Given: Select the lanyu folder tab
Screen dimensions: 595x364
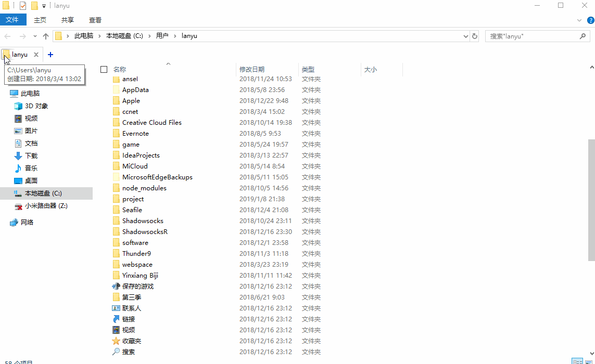Looking at the screenshot, I should click(x=20, y=55).
